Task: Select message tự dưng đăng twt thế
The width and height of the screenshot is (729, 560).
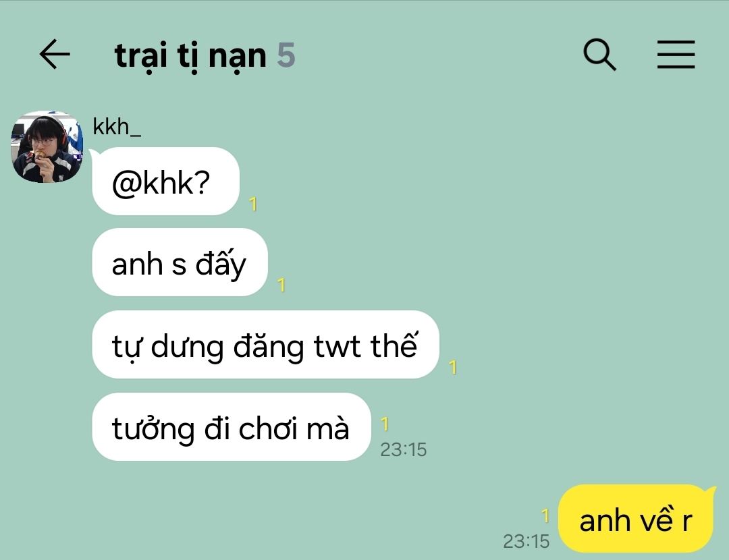Action: coord(265,344)
